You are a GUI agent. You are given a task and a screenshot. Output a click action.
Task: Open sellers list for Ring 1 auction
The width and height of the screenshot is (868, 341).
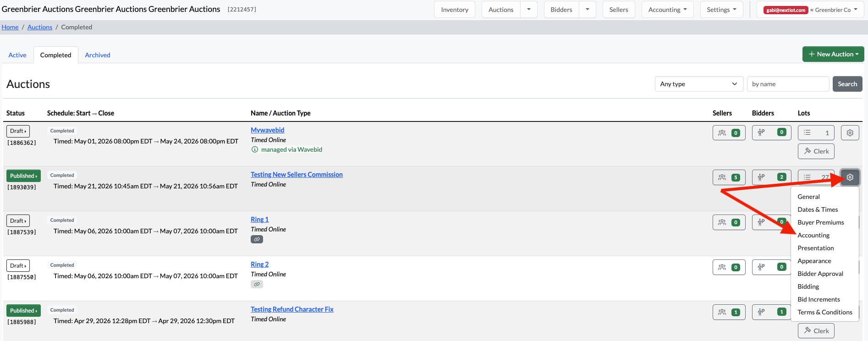click(x=729, y=222)
